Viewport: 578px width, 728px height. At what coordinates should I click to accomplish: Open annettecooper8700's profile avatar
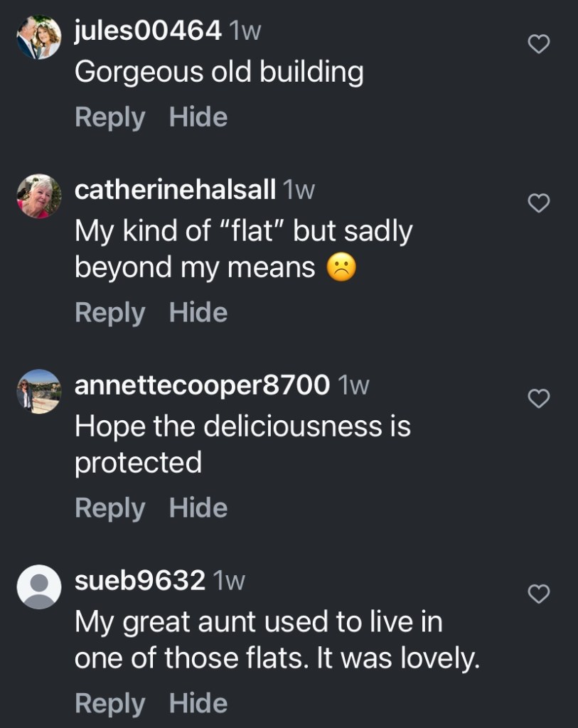point(38,391)
